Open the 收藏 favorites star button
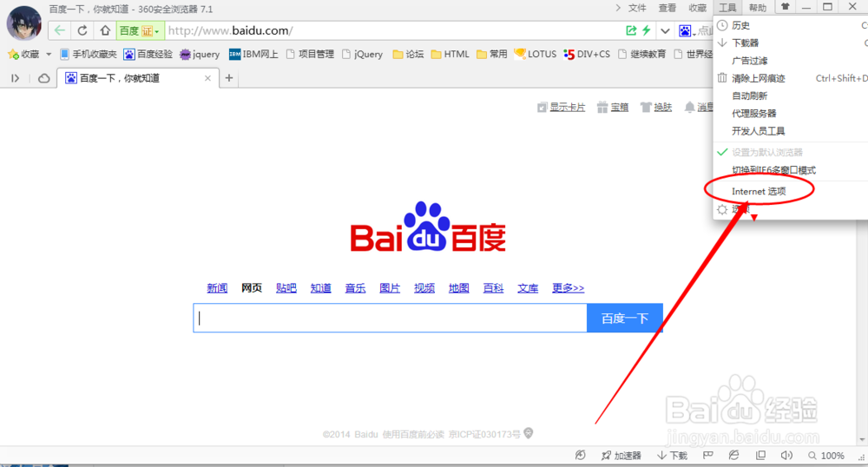Viewport: 868px width, 467px height. pos(23,54)
